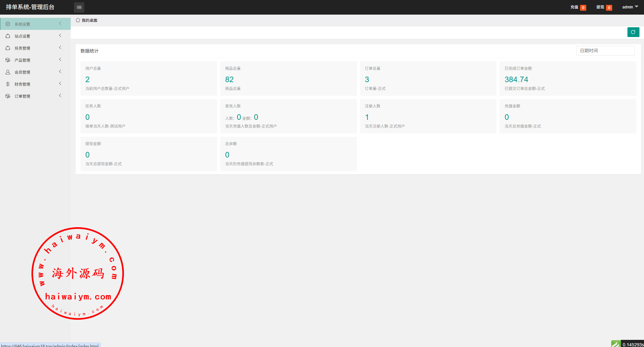Open the 财务管理 sidebar menu
644x347 pixels.
coord(22,84)
